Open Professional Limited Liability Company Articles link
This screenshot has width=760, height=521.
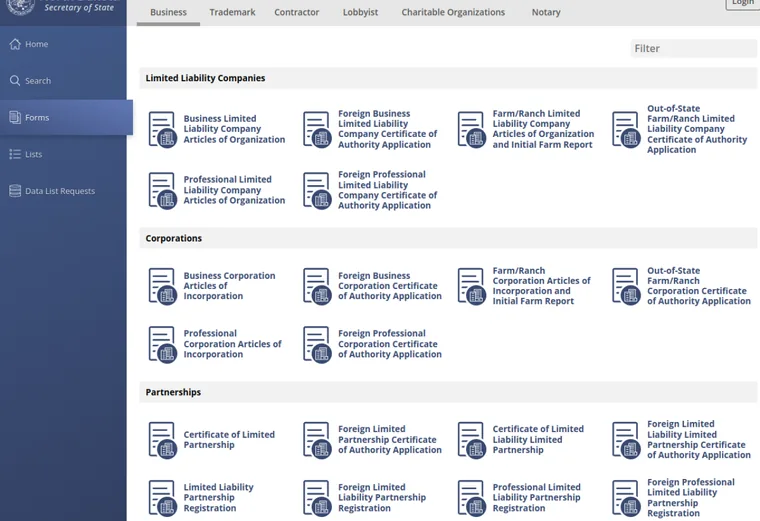[234, 190]
